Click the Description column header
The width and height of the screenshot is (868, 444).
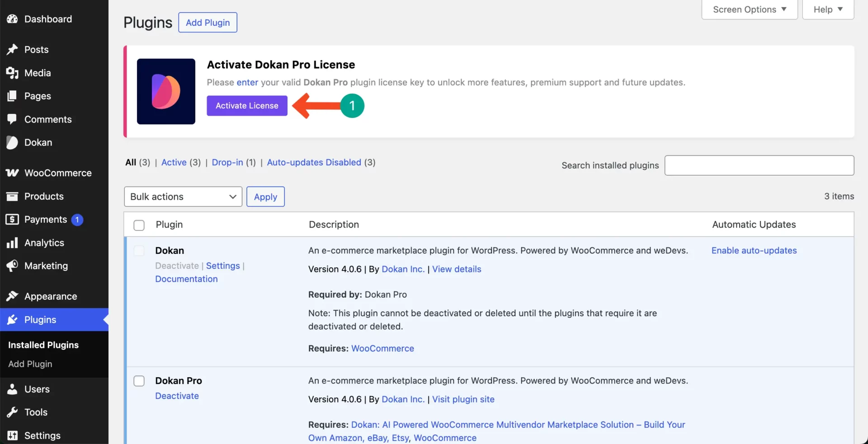334,225
